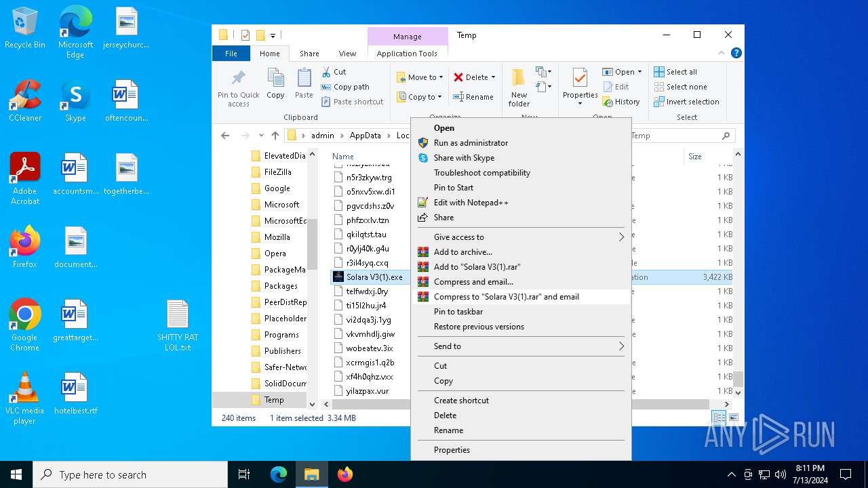Choose Add to archive... WinRAR entry

coord(521,252)
